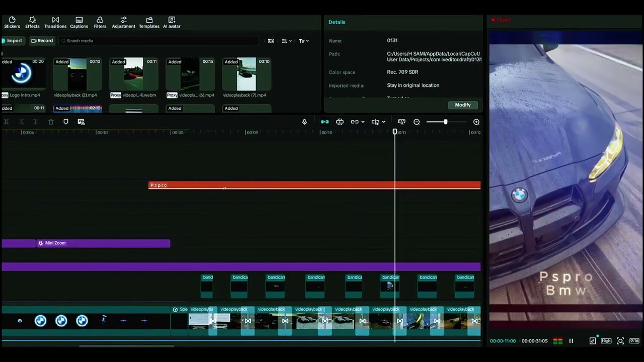The width and height of the screenshot is (644, 362).
Task: Open the Effects panel
Action: click(32, 22)
